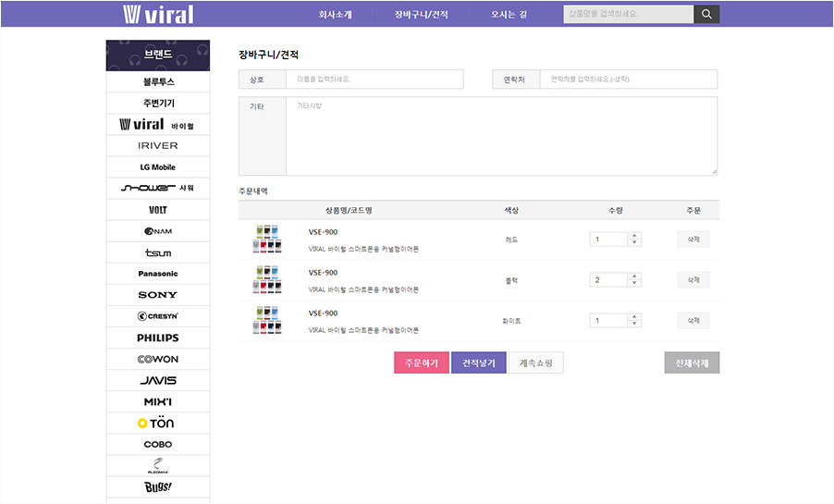Click VSE-900 product name in 레드 row
This screenshot has height=504, width=834.
coord(323,232)
